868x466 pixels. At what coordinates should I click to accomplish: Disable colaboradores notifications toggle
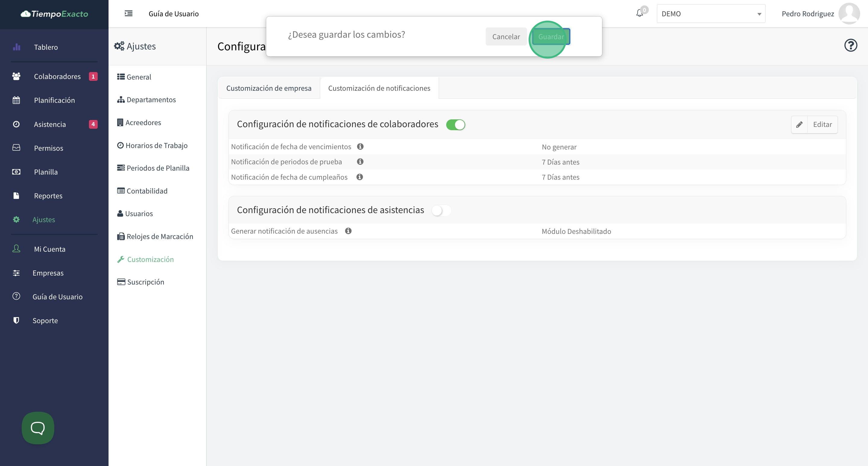(456, 125)
